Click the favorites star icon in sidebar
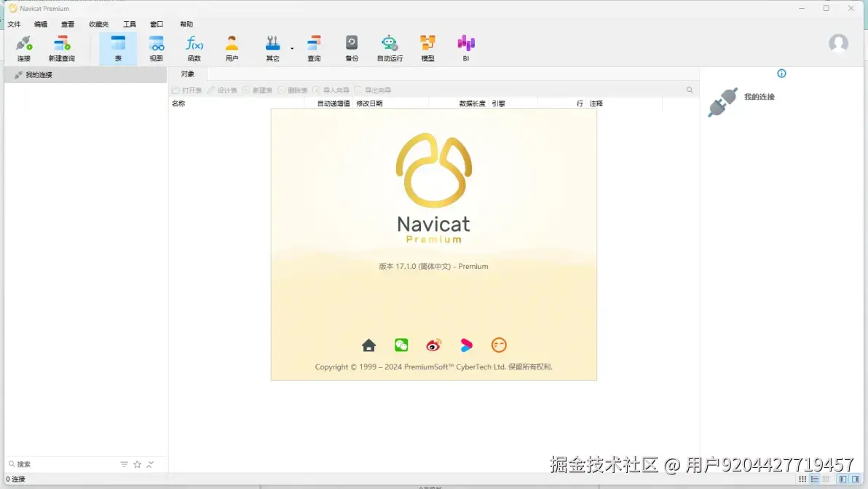The height and width of the screenshot is (489, 868). [138, 465]
